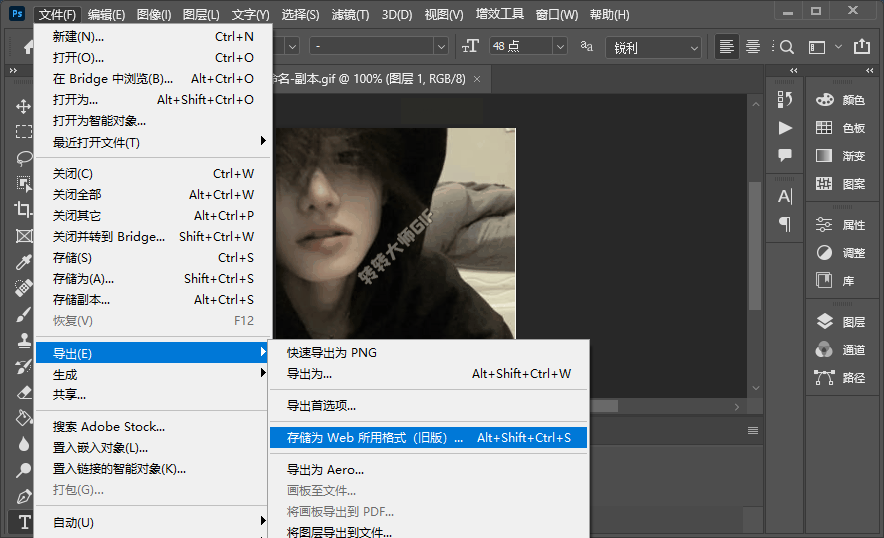Open the 路径 (Paths) panel
This screenshot has width=884, height=538.
841,378
